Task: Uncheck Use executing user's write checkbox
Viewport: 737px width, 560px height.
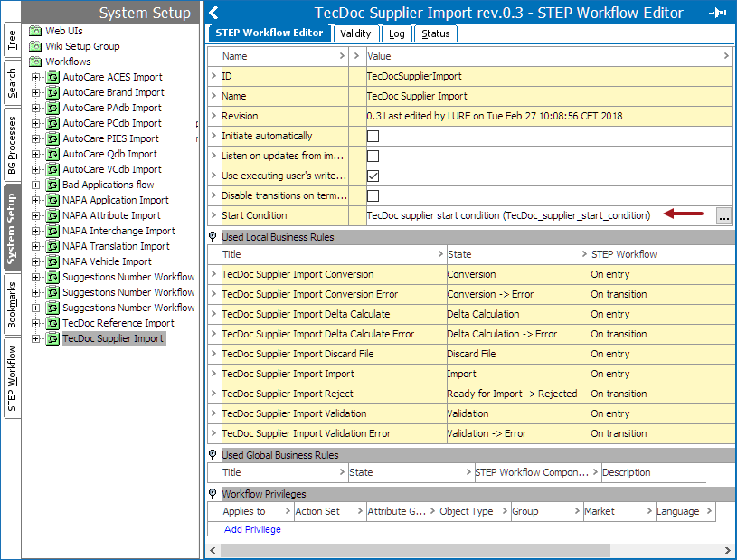Action: point(373,176)
